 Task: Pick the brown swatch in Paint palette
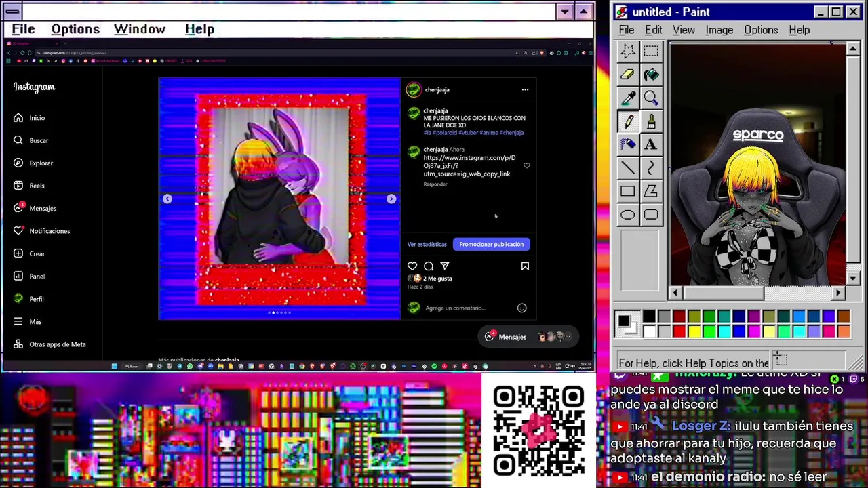click(843, 317)
